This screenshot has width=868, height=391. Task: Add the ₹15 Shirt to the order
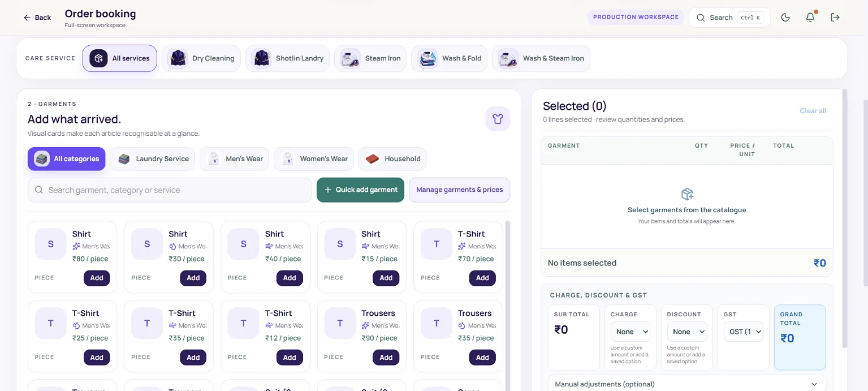coord(386,278)
